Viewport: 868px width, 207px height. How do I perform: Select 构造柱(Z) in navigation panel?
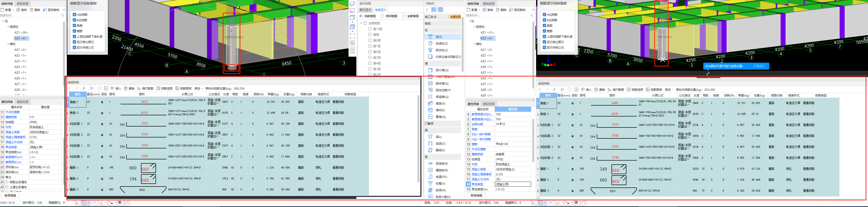[442, 44]
